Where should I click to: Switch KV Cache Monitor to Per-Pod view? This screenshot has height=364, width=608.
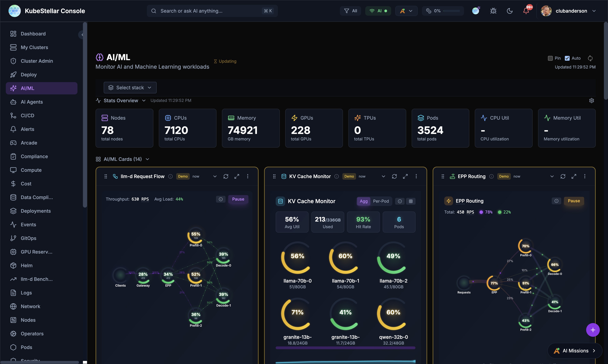[x=381, y=201]
